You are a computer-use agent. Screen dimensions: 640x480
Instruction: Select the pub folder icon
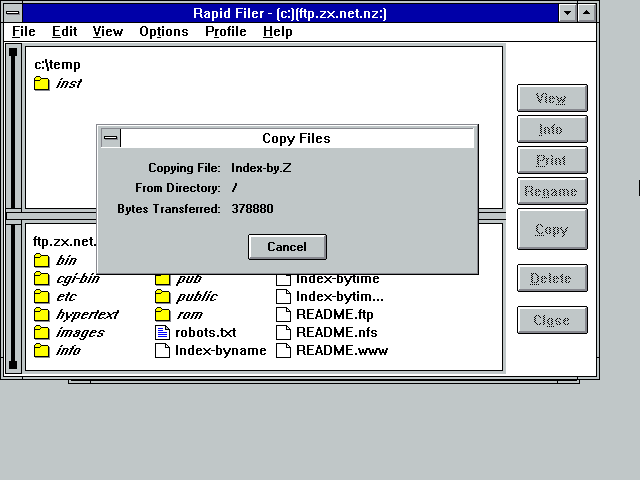162,279
